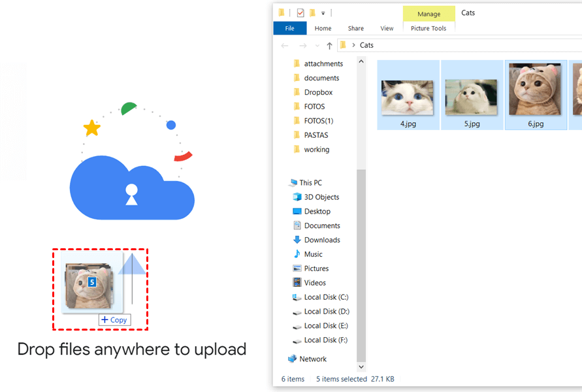The height and width of the screenshot is (392, 582).
Task: Select the Picture Tools tab
Action: [428, 28]
